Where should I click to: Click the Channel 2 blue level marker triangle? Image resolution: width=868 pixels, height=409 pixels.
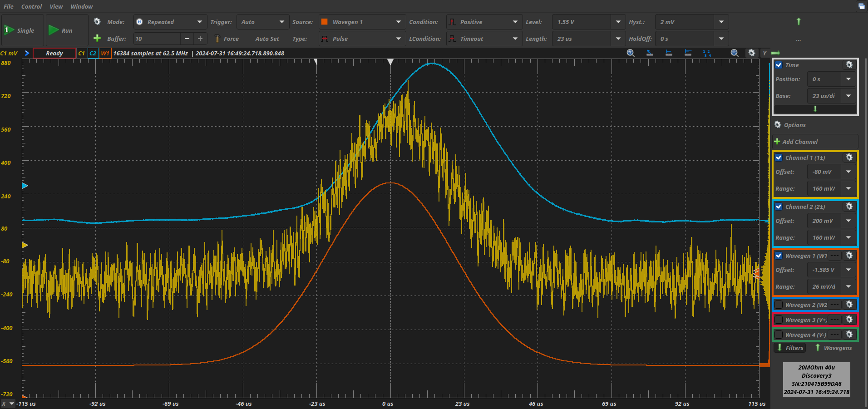25,186
